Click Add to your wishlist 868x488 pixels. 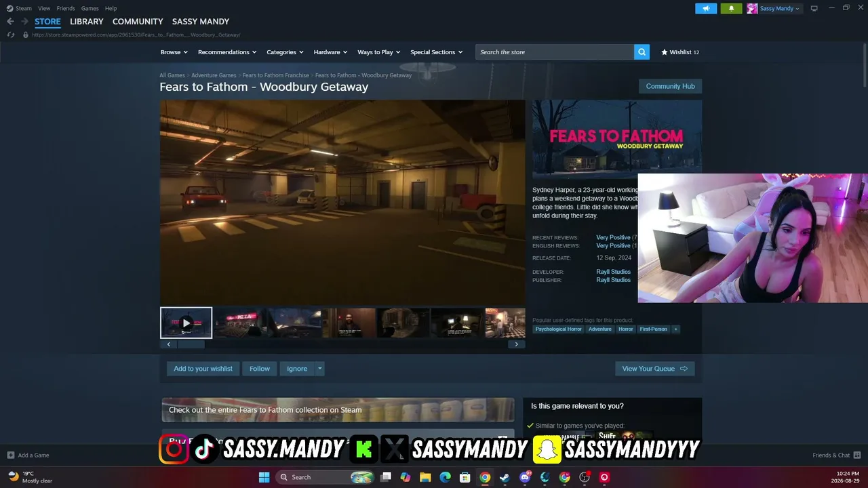coord(203,369)
